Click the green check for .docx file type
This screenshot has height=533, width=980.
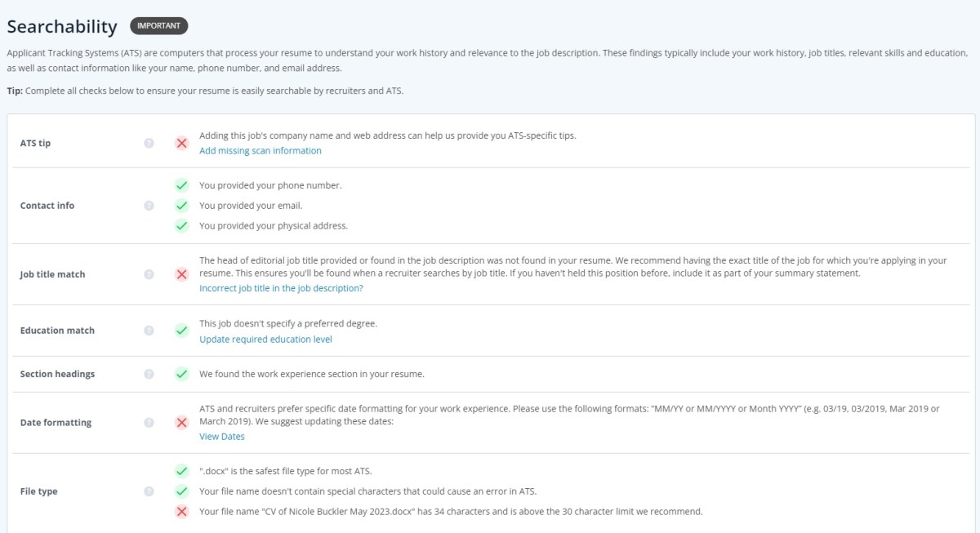pos(182,471)
